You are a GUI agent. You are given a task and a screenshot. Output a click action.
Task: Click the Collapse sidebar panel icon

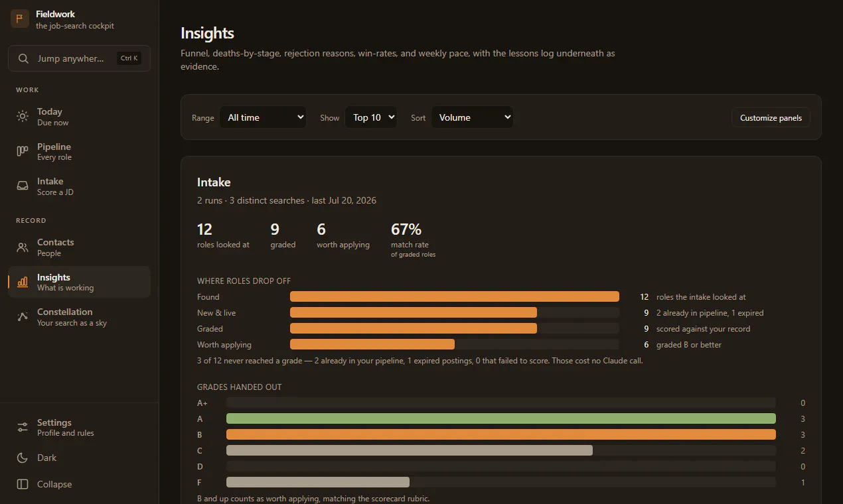tap(23, 484)
